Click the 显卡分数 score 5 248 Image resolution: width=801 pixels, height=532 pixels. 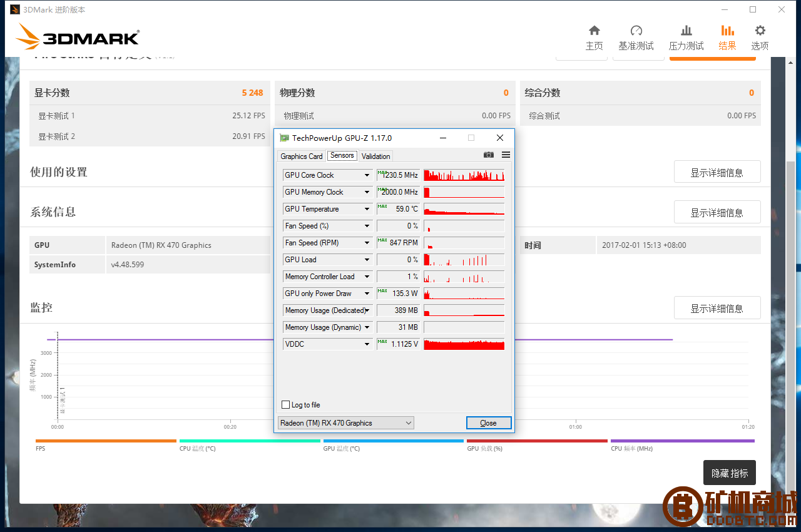click(x=252, y=93)
